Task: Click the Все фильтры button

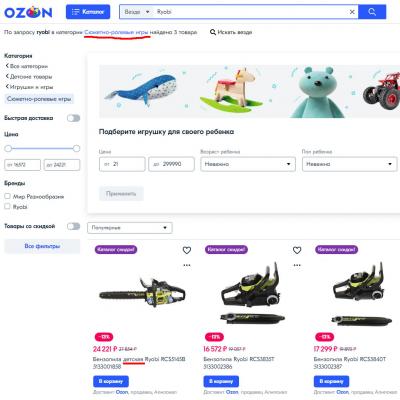Action: (42, 246)
